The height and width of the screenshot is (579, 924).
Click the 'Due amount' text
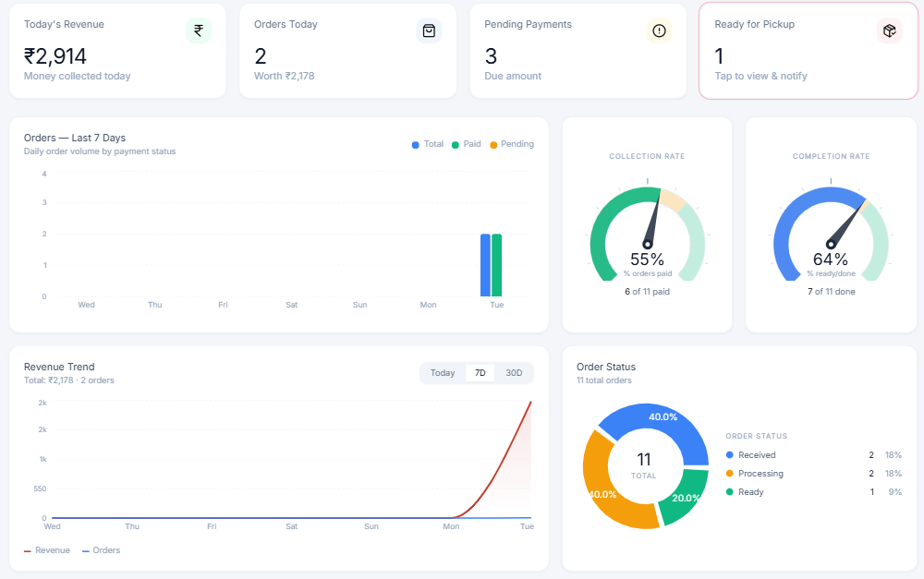tap(513, 76)
